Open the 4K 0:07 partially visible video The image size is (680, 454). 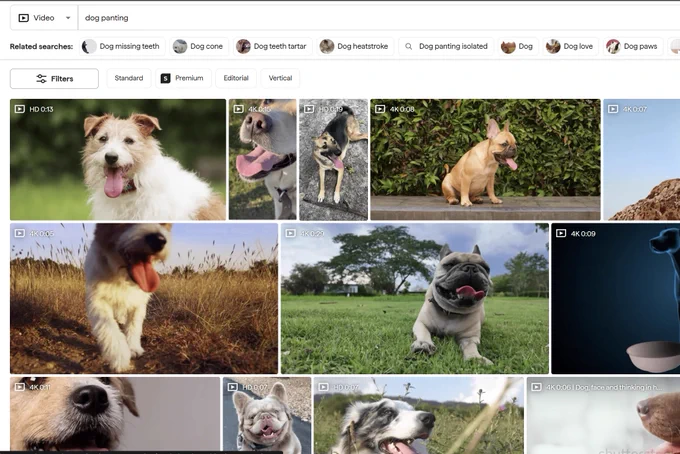tap(641, 160)
